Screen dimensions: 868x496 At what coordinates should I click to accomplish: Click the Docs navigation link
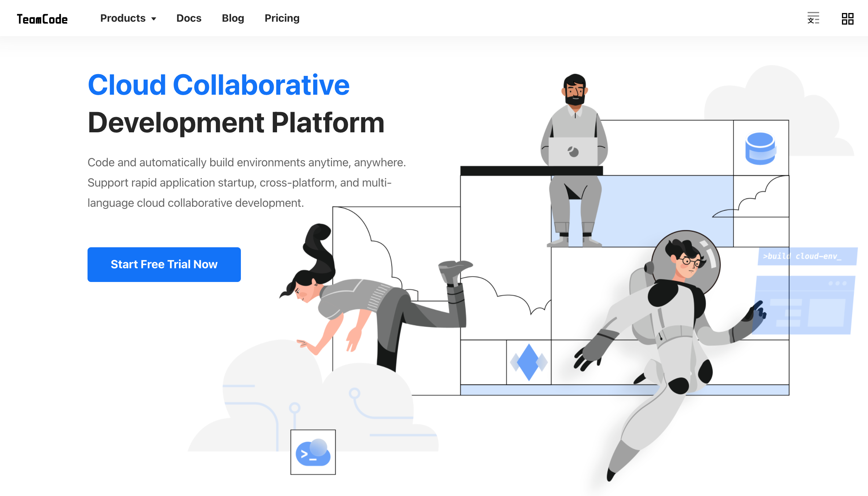pos(189,18)
